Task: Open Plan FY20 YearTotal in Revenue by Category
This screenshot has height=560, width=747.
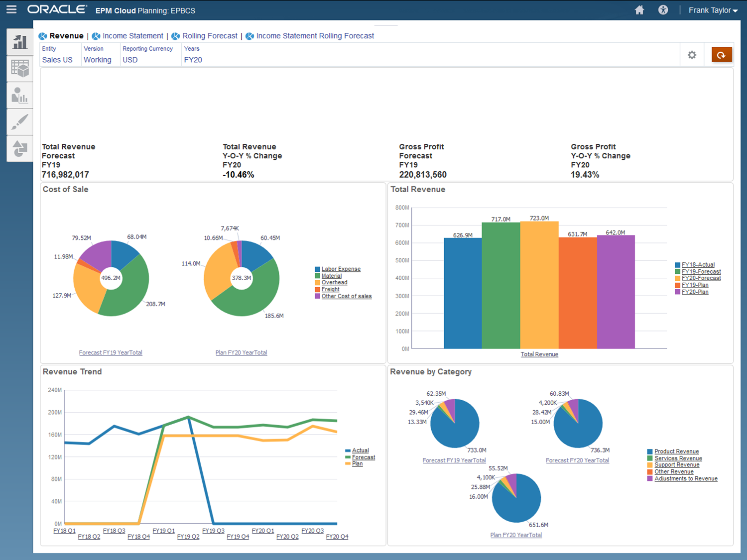Action: coord(516,535)
